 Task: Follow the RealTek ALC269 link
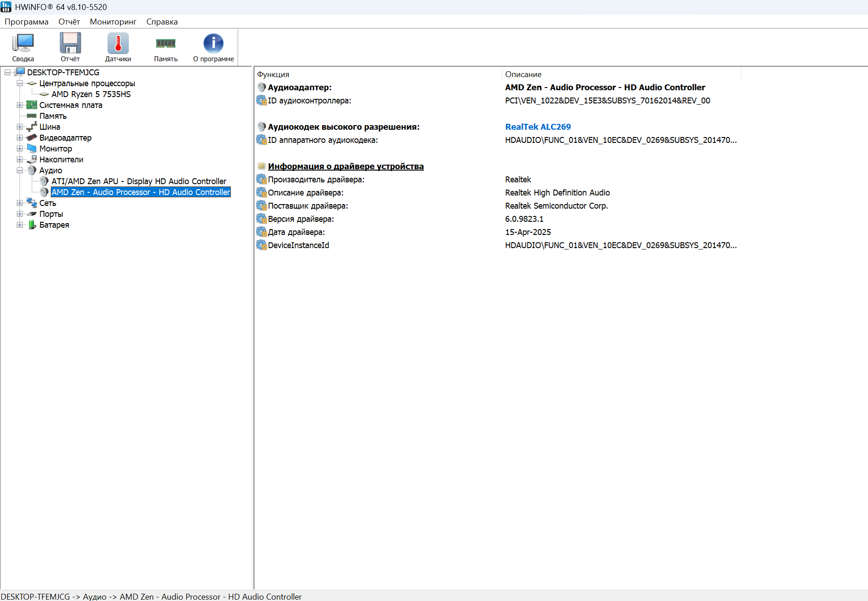pyautogui.click(x=538, y=127)
